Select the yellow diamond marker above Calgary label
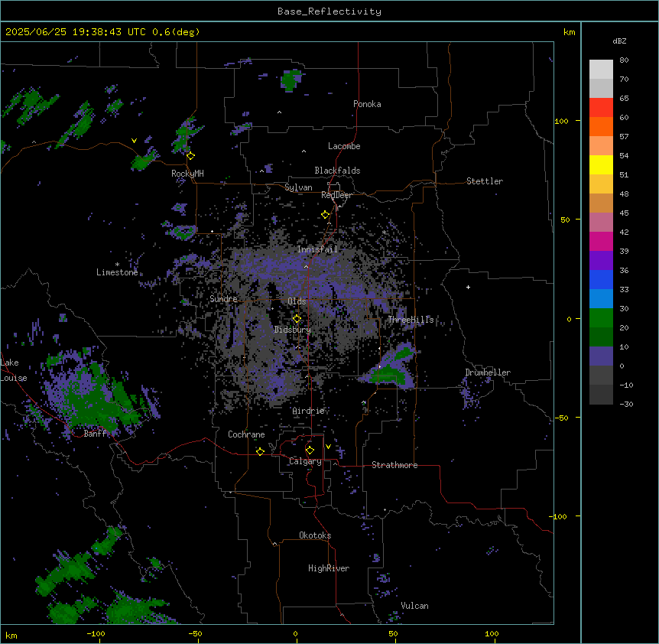This screenshot has width=659, height=644. [x=310, y=450]
